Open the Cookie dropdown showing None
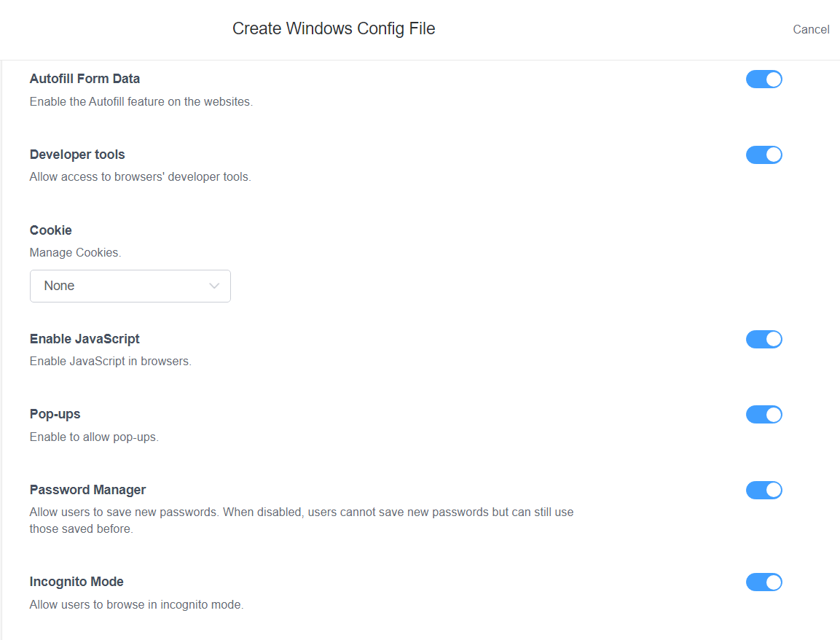Viewport: 840px width, 640px height. [130, 286]
